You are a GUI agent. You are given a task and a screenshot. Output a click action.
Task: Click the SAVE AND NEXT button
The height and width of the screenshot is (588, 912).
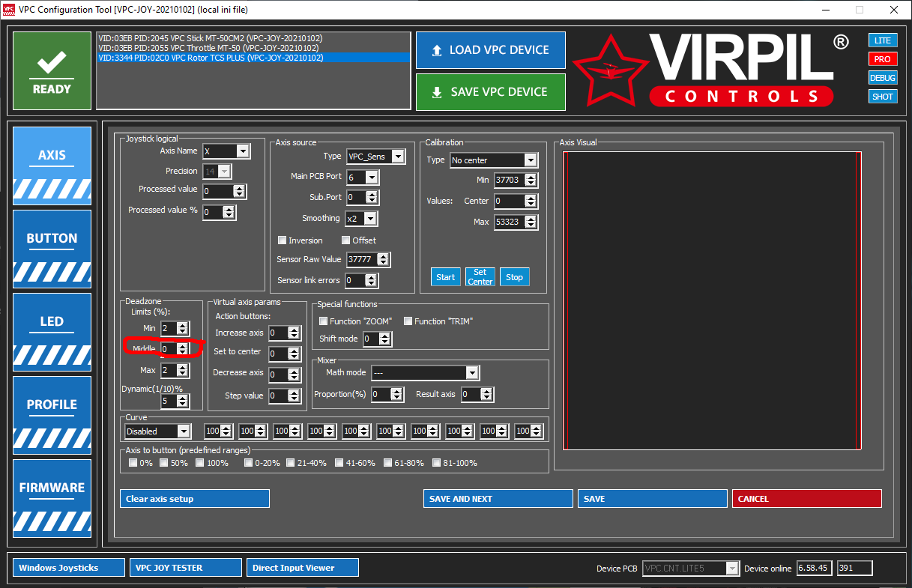[498, 499]
